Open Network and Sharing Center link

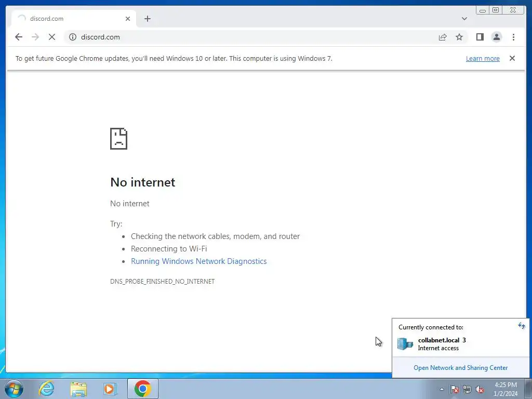tap(460, 368)
